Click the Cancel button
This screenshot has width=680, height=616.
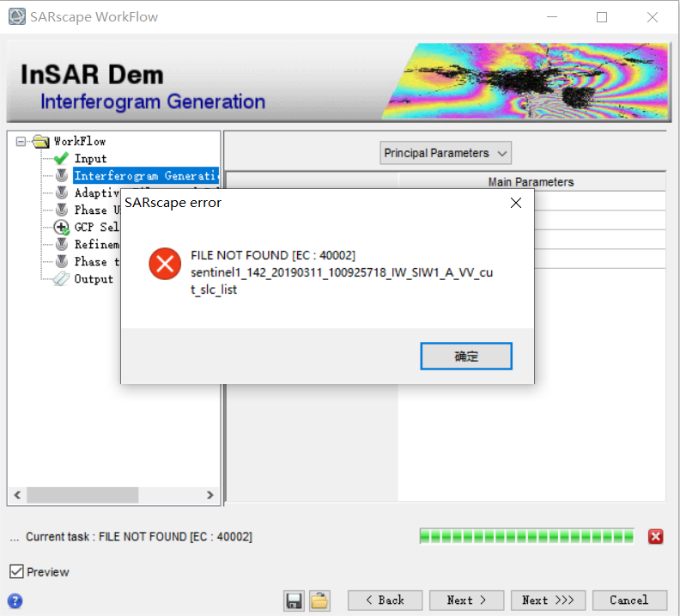click(x=629, y=601)
